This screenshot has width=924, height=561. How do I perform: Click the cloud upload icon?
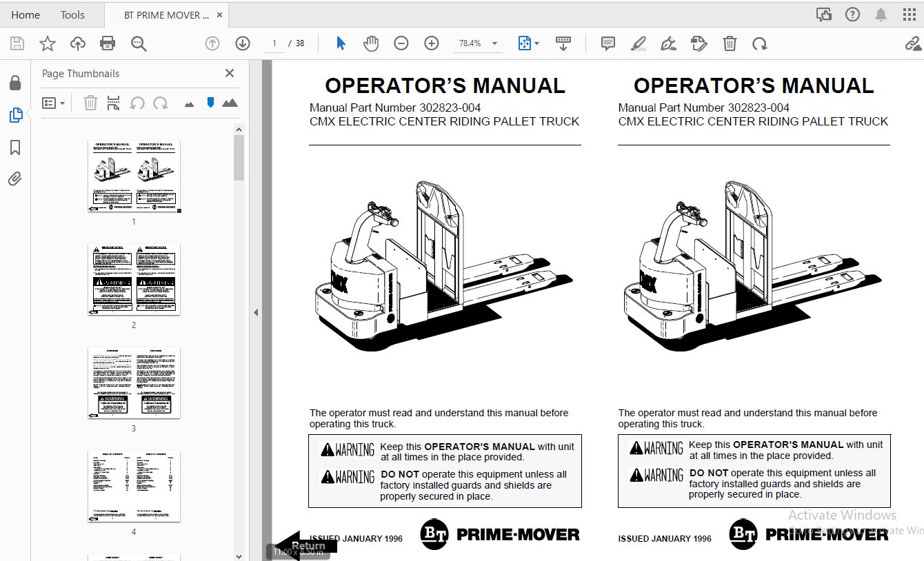point(78,44)
